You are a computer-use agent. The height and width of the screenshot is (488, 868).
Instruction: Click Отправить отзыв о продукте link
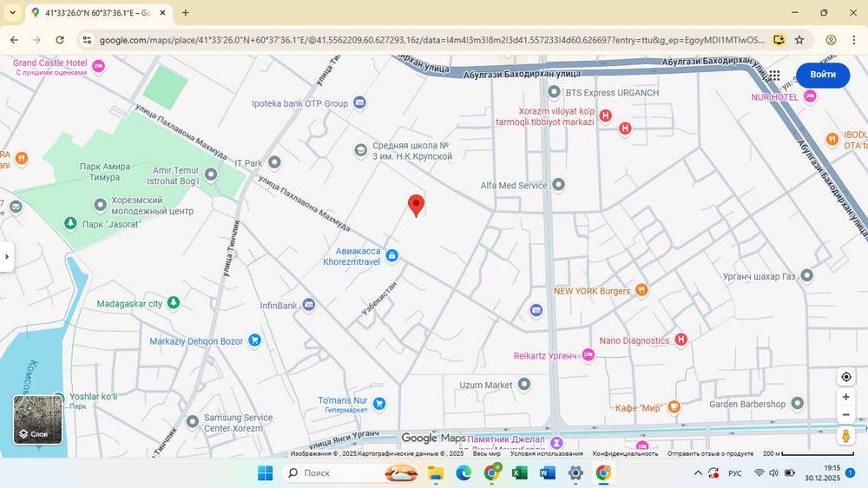coord(710,453)
